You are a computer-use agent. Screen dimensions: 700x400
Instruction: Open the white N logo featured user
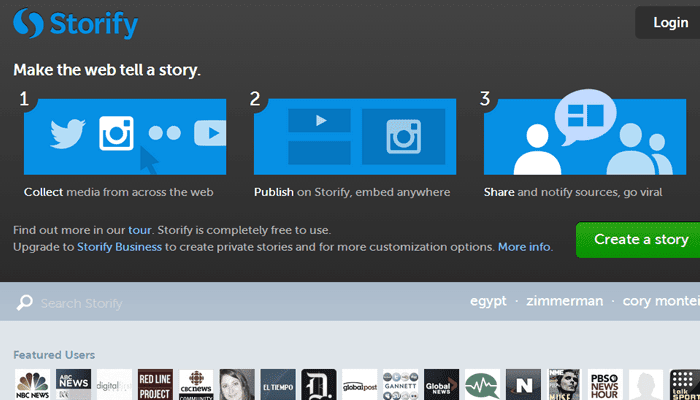523,384
